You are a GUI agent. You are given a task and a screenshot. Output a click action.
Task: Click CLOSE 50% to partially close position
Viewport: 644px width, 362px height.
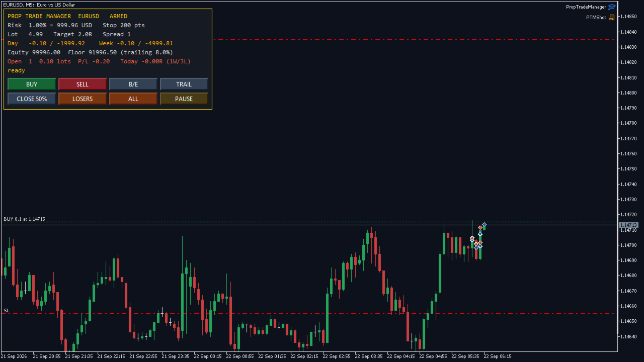click(x=32, y=99)
